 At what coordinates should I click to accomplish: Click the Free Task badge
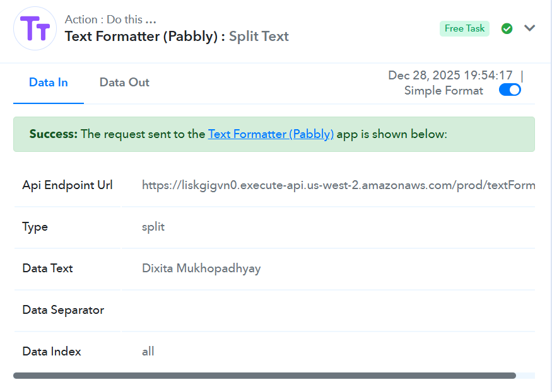pyautogui.click(x=464, y=28)
